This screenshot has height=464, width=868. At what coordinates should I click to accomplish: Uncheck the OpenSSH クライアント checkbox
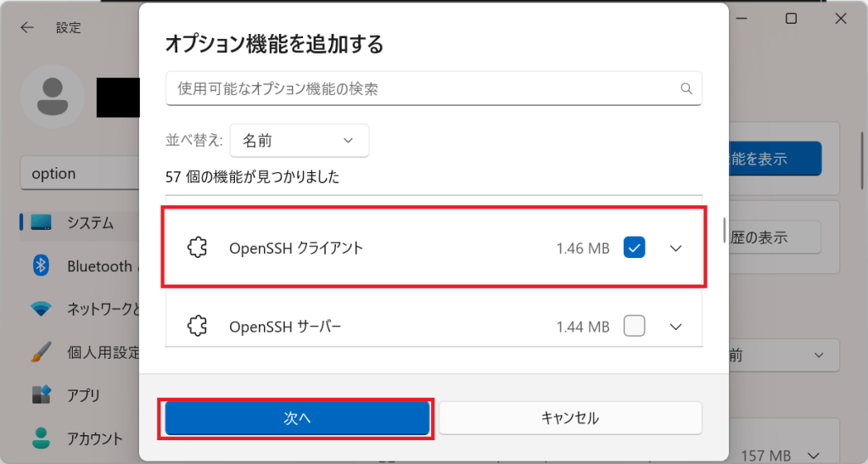[634, 248]
